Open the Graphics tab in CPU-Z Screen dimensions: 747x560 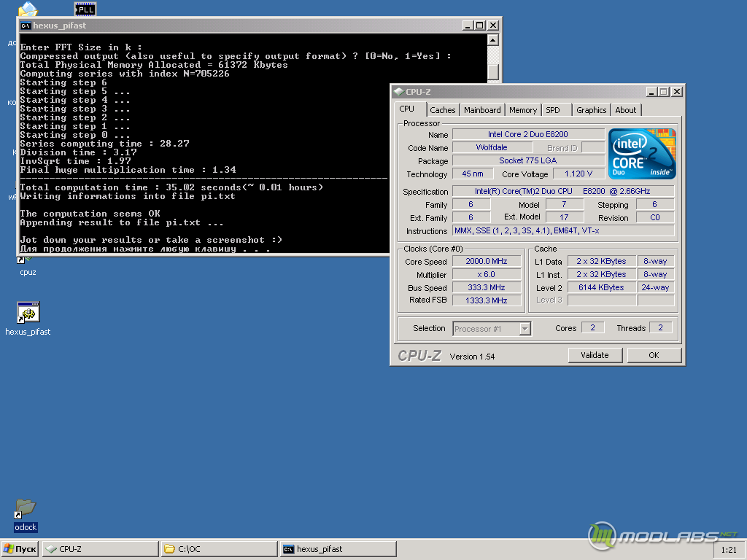591,110
